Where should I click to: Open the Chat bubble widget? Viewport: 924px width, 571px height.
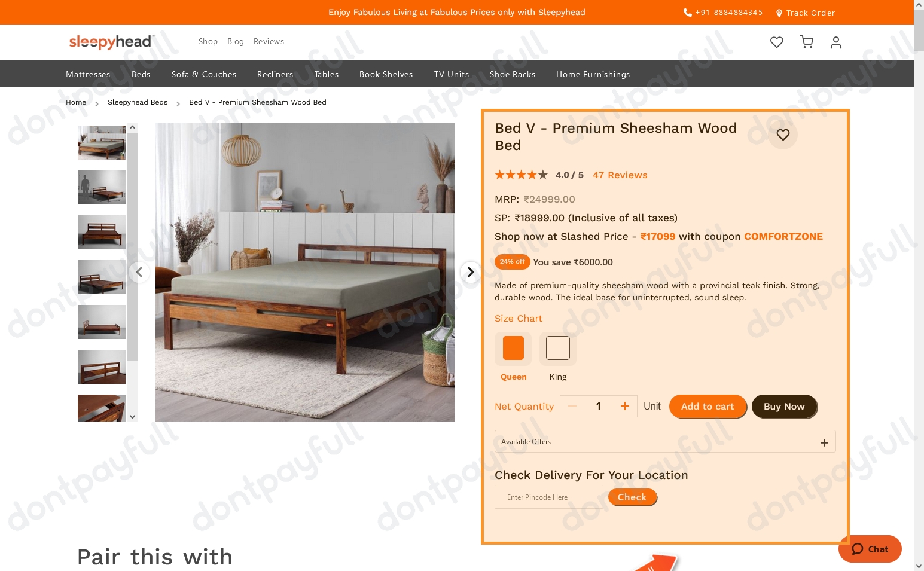tap(870, 549)
